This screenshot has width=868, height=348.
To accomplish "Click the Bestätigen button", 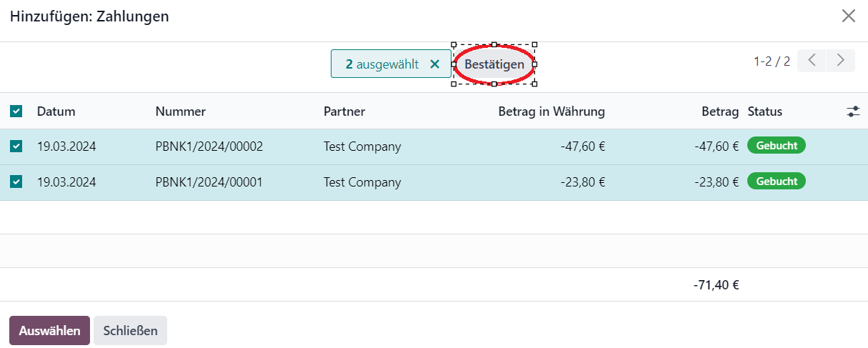I will [x=494, y=64].
